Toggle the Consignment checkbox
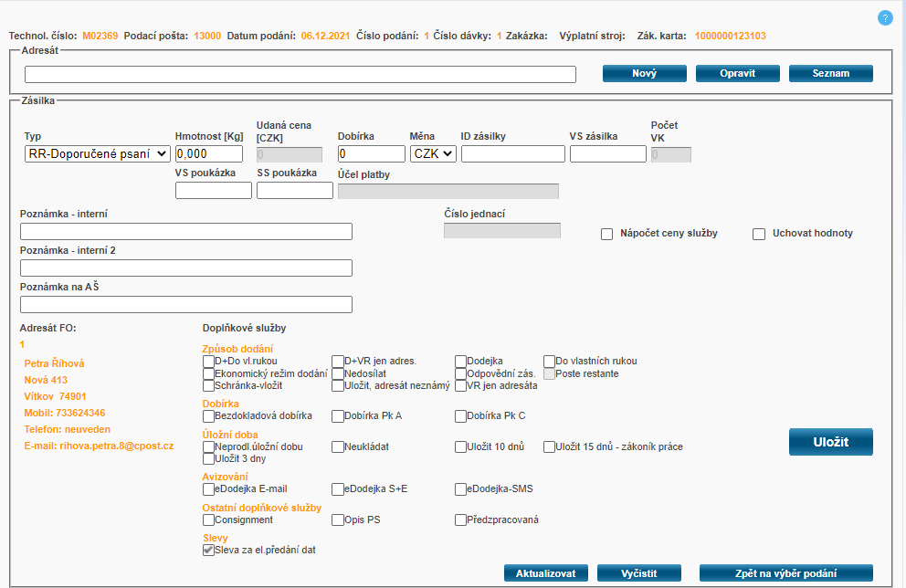Image resolution: width=906 pixels, height=588 pixels. coord(208,520)
